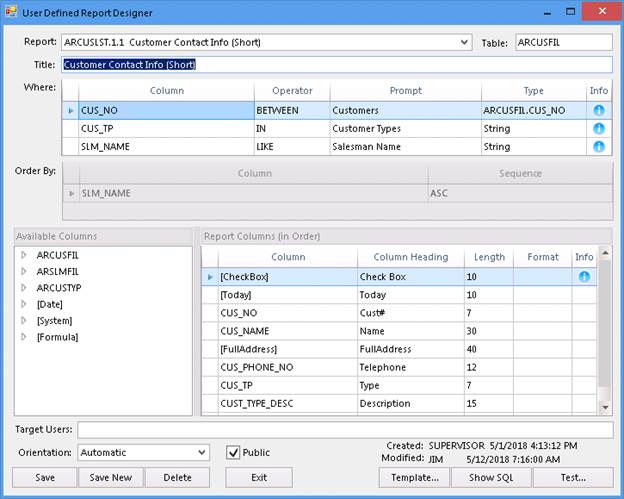
Task: Click the report columns scrollbar thumb
Action: tap(605, 323)
